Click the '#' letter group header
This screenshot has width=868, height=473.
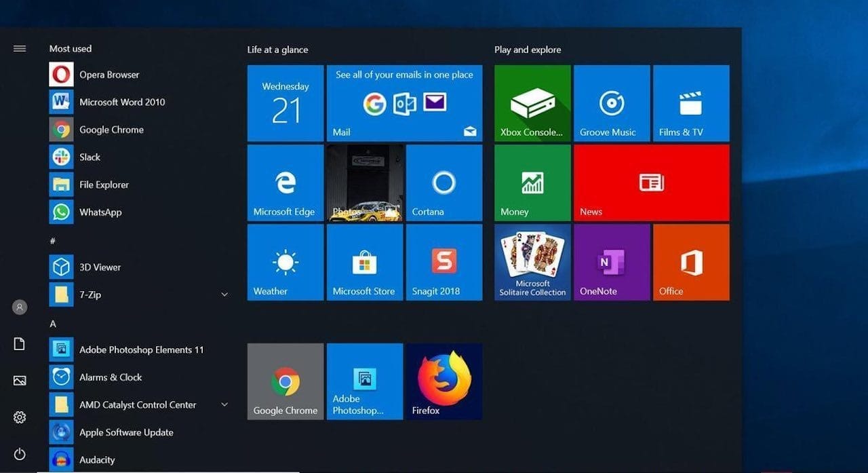click(x=52, y=241)
